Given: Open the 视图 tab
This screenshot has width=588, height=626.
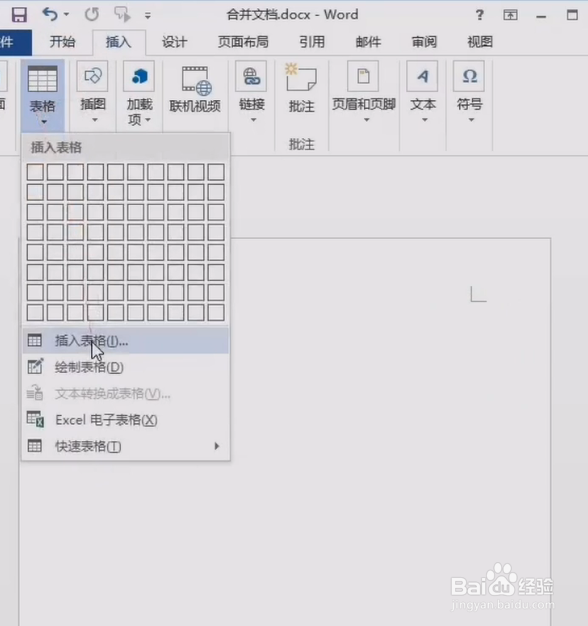Looking at the screenshot, I should point(480,42).
